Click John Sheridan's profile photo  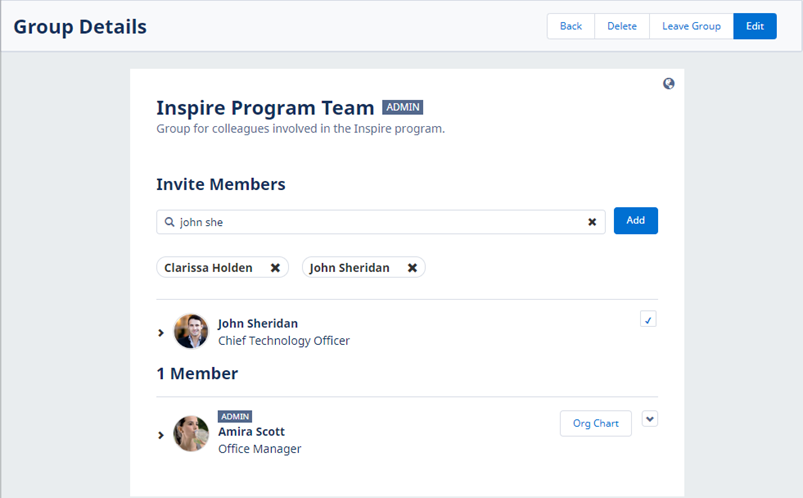(x=191, y=331)
